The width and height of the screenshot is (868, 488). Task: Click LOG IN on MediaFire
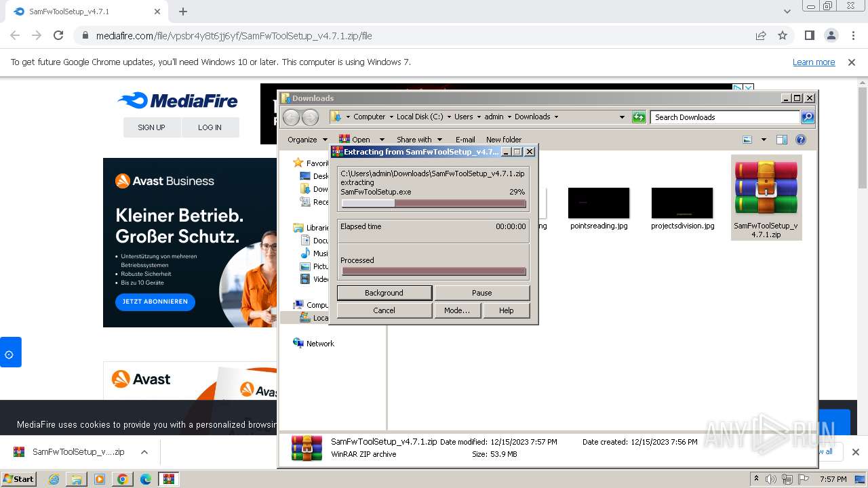click(210, 127)
